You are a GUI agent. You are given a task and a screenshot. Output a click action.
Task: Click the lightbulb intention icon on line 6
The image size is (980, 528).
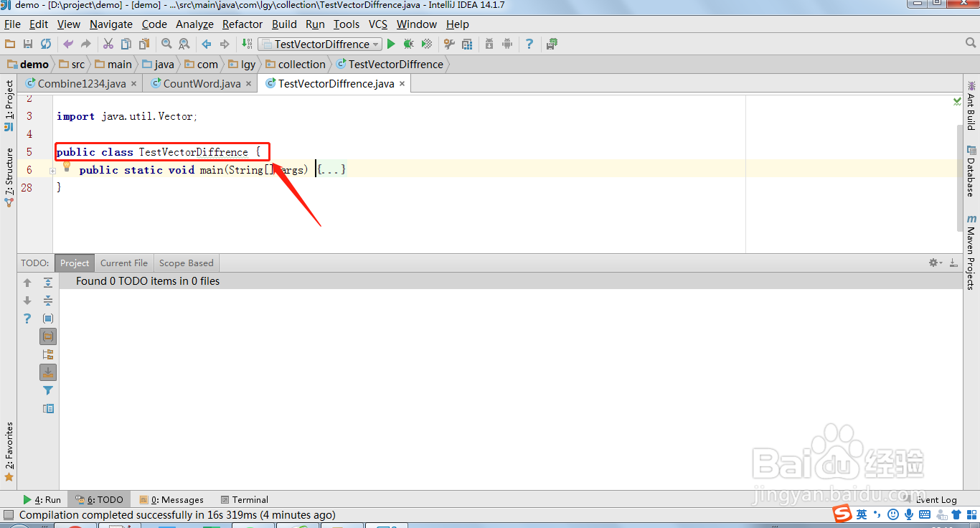67,166
